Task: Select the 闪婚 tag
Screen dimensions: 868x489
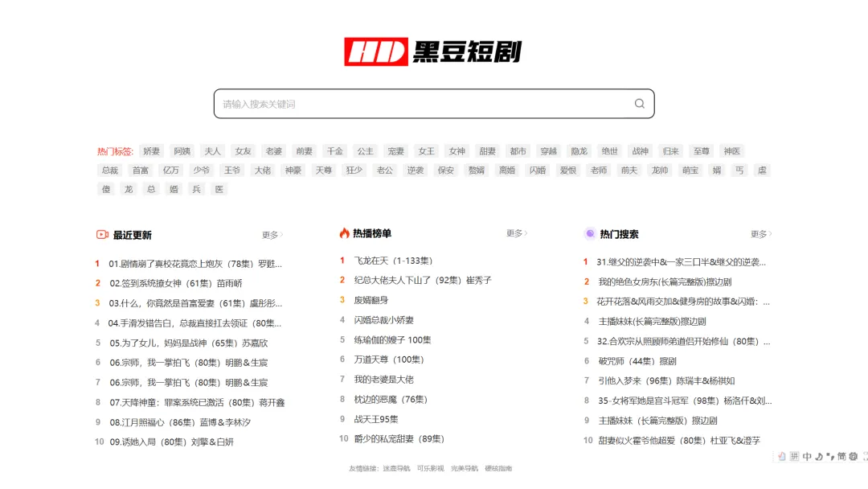Action: (538, 170)
